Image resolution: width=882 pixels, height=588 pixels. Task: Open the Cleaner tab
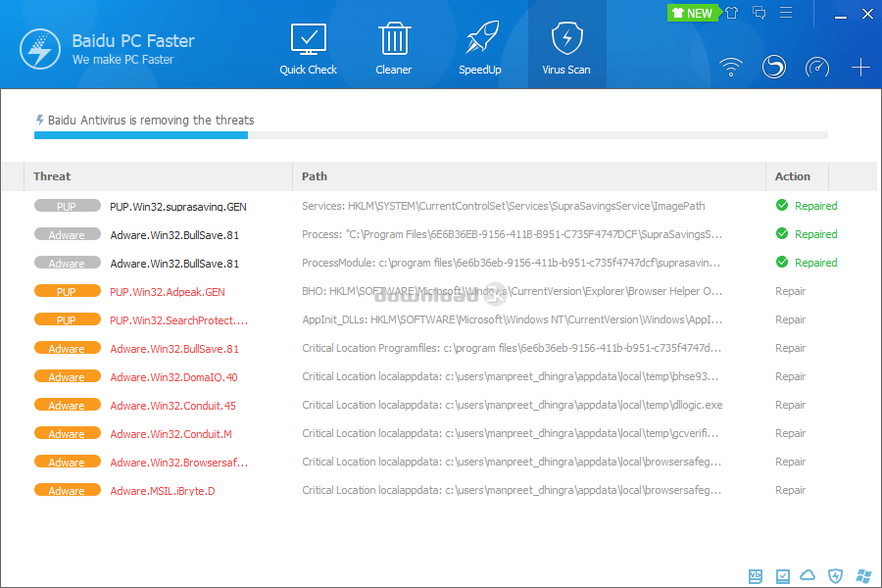[x=394, y=49]
